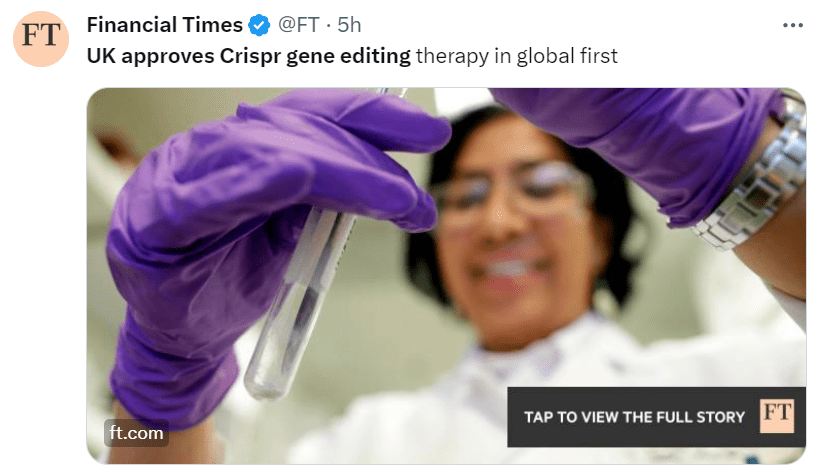This screenshot has height=474, width=819.
Task: Open the tweet via the 5h timestamp
Action: tap(349, 25)
